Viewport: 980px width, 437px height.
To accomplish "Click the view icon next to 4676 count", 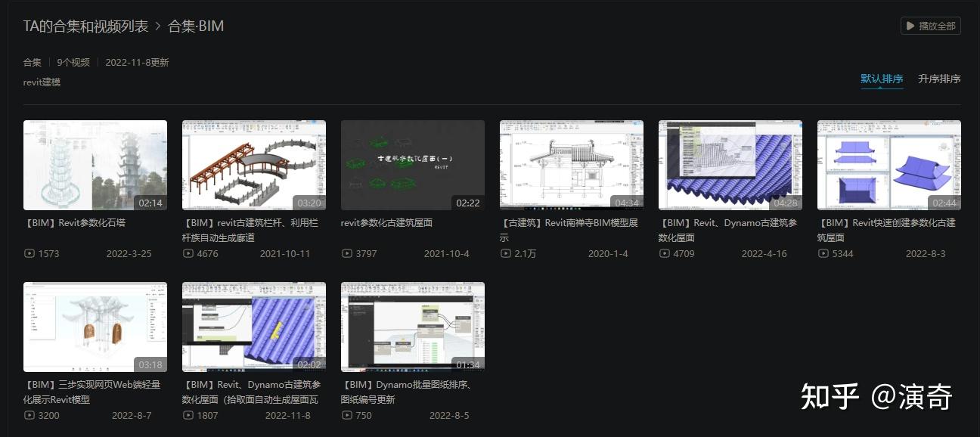I will pyautogui.click(x=187, y=253).
